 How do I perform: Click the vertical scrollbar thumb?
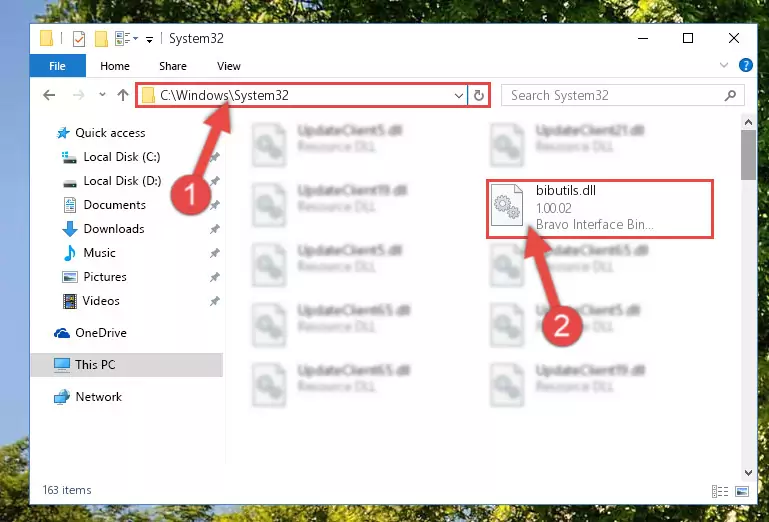point(748,155)
